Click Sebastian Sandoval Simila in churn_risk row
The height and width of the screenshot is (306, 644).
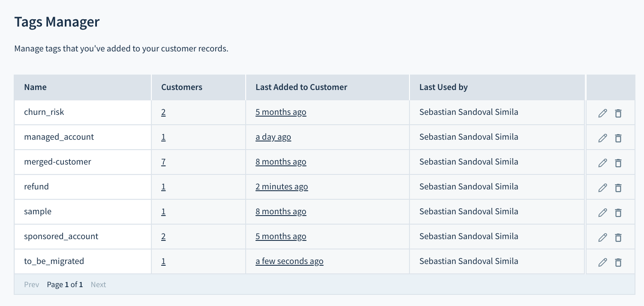(469, 112)
